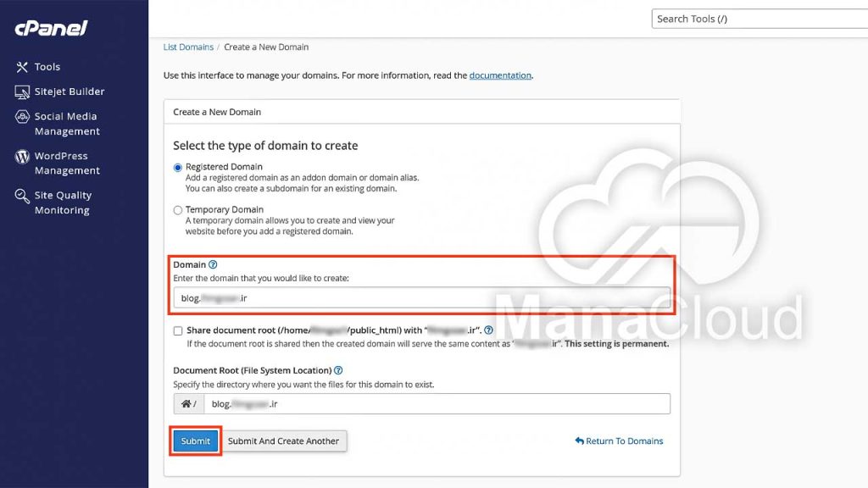Follow the Return To Domains link

point(619,441)
